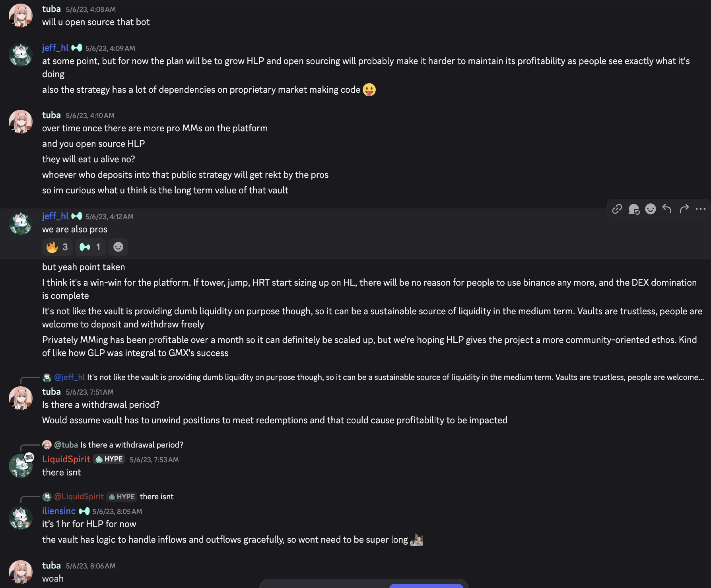The width and height of the screenshot is (711, 588).
Task: Click the add-reaction smiley beside the reactions
Action: tap(118, 247)
